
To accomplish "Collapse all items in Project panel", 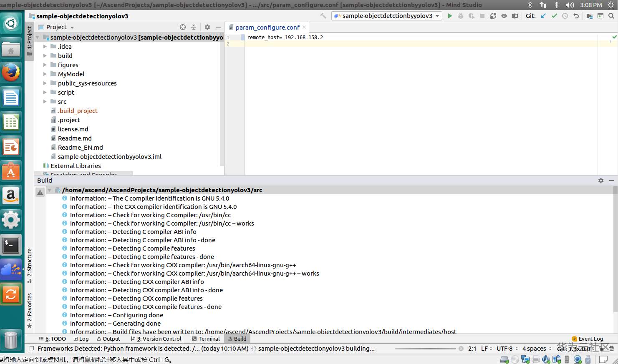I will 194,27.
